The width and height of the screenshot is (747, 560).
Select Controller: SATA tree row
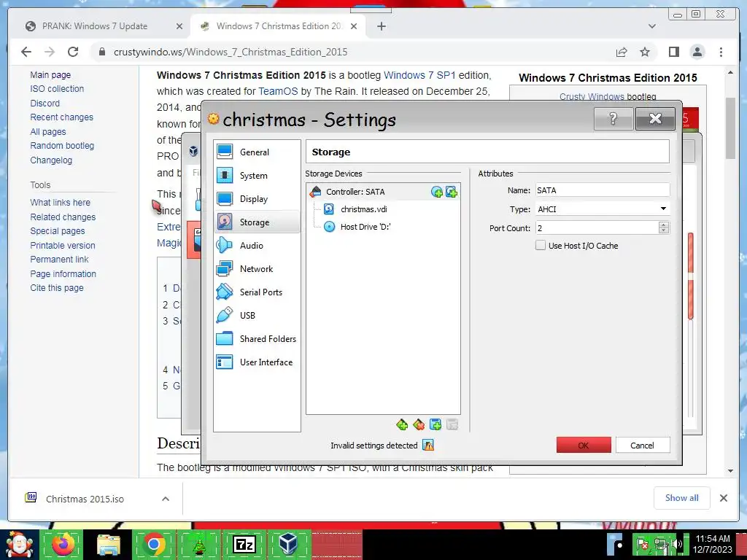click(x=383, y=192)
